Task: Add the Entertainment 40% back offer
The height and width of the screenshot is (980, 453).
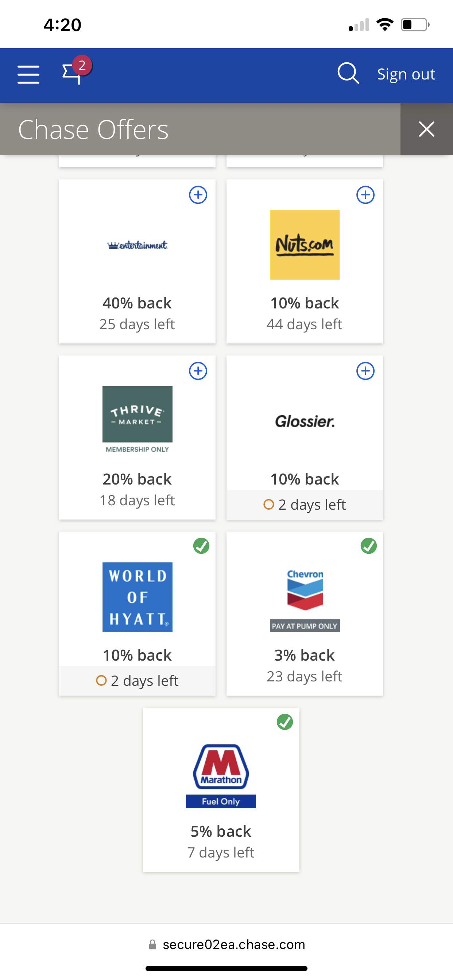Action: coord(198,195)
